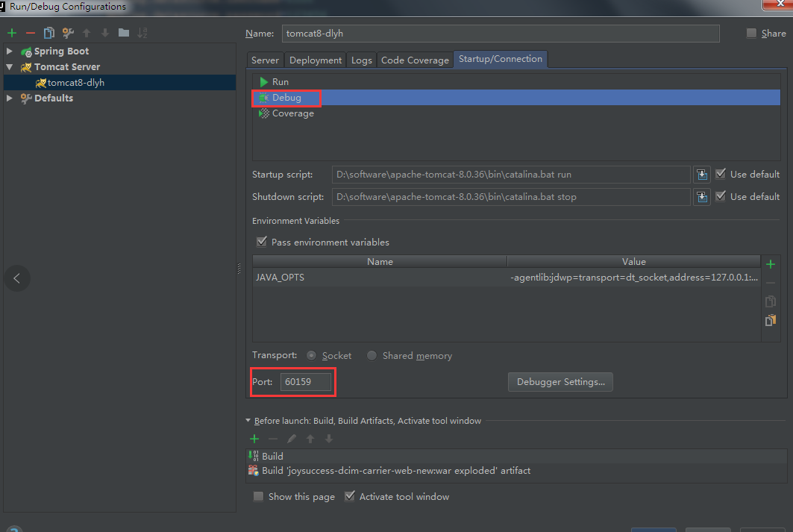Click the Shutdown script path field
Viewport: 793px width, 532px height.
tap(511, 197)
